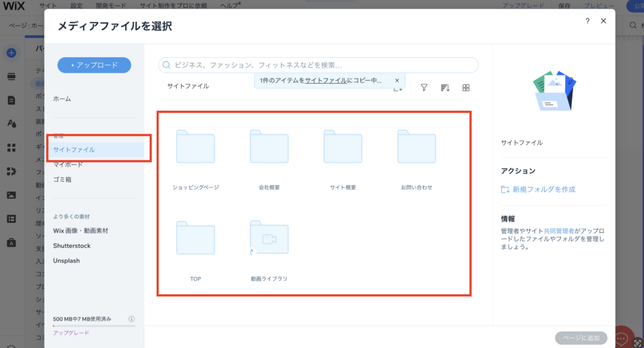644x348 pixels.
Task: Click the search magnifier icon in media field
Action: [166, 65]
